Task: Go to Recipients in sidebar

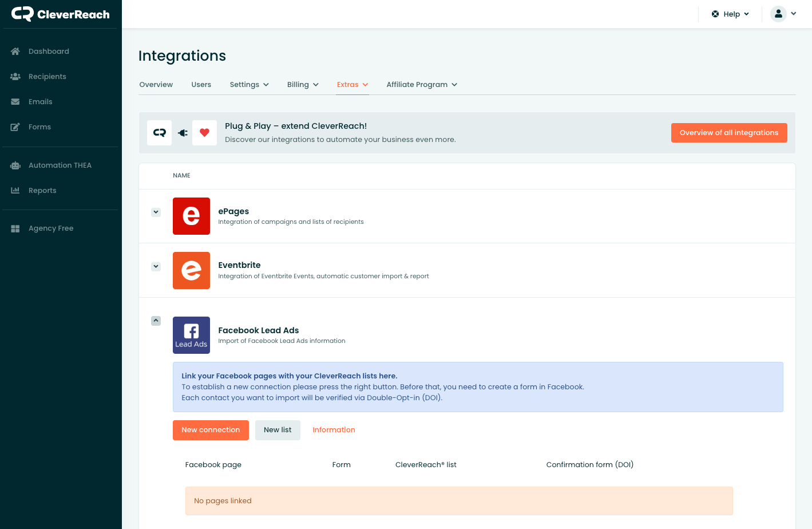Action: coord(47,77)
